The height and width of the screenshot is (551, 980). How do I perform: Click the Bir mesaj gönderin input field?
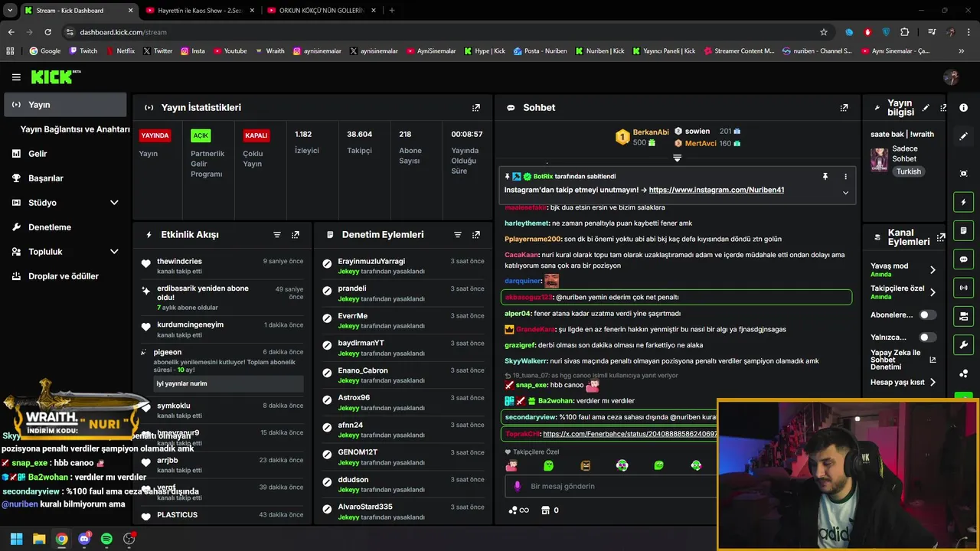coord(610,487)
